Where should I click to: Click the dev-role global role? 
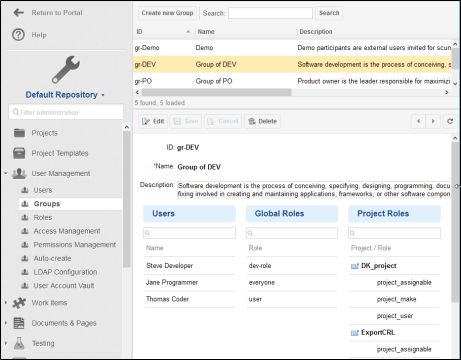pos(260,266)
